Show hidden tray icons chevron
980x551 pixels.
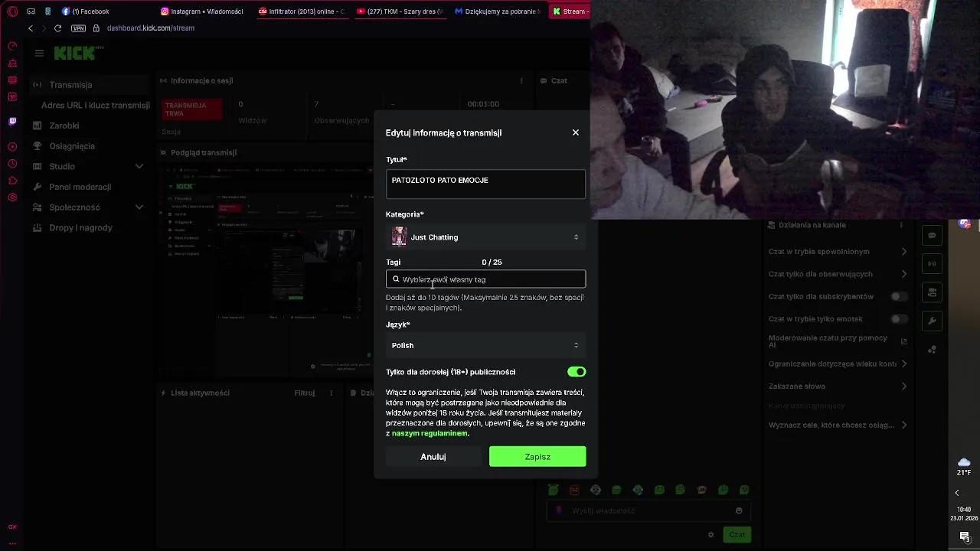coord(957,493)
